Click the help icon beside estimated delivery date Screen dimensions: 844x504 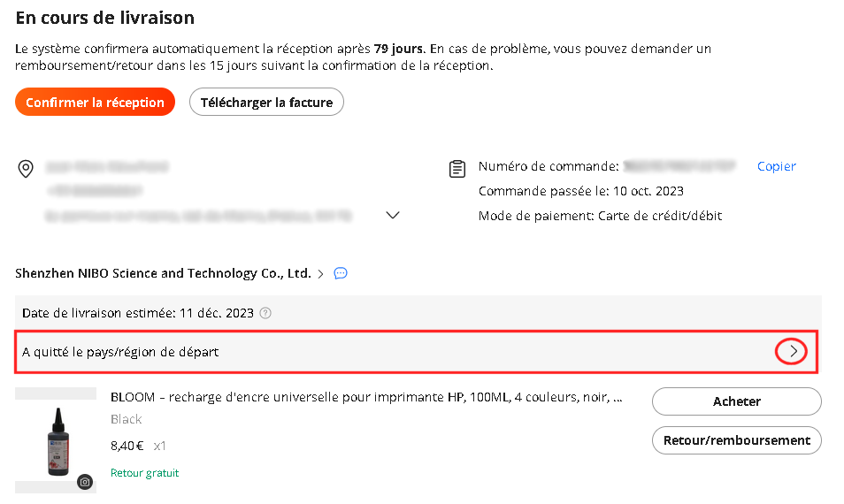[x=265, y=313]
